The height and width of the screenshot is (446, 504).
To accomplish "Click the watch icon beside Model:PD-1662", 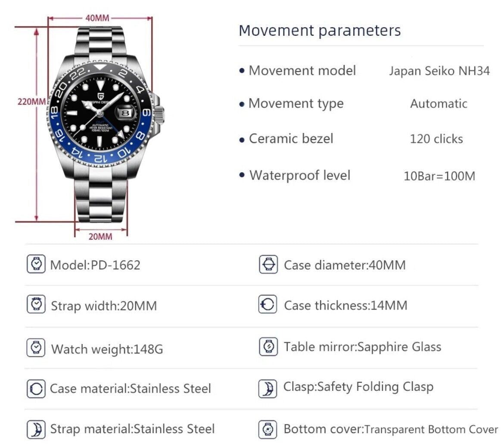I will tap(36, 264).
